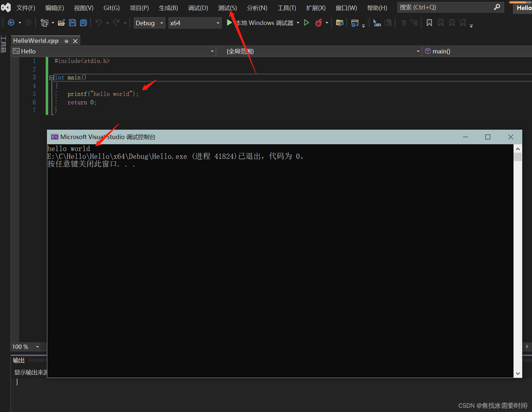This screenshot has height=412, width=532.
Task: Start debugging with the solid green play icon
Action: [x=229, y=23]
